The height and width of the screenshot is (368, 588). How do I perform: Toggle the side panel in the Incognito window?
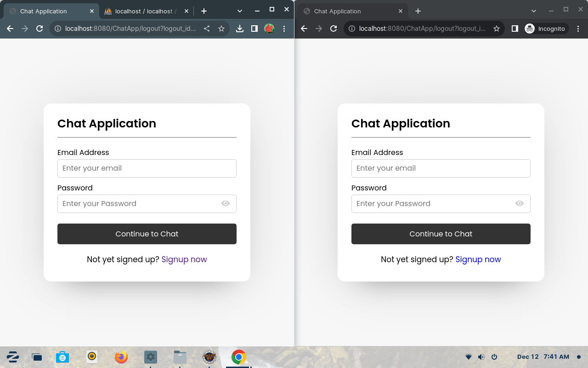click(515, 29)
